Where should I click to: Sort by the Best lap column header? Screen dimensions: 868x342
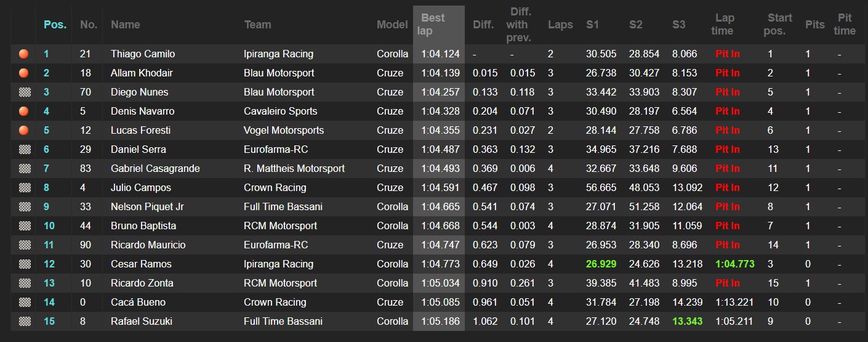tap(433, 24)
